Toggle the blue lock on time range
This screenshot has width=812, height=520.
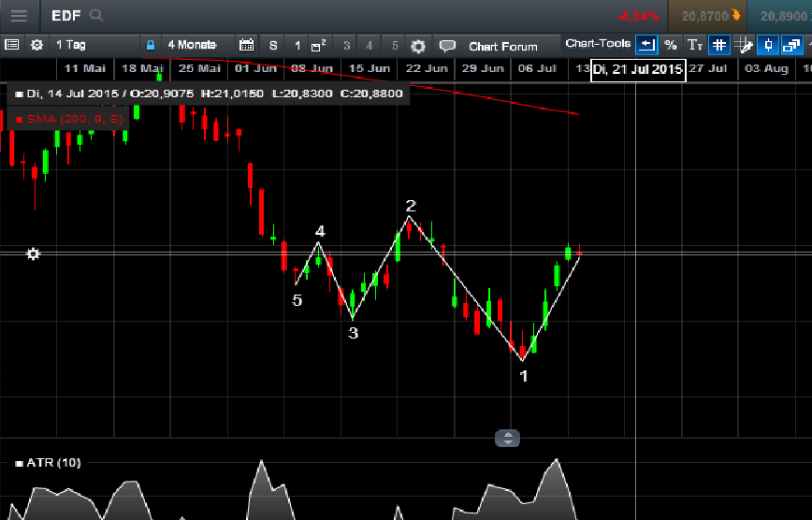click(x=150, y=45)
